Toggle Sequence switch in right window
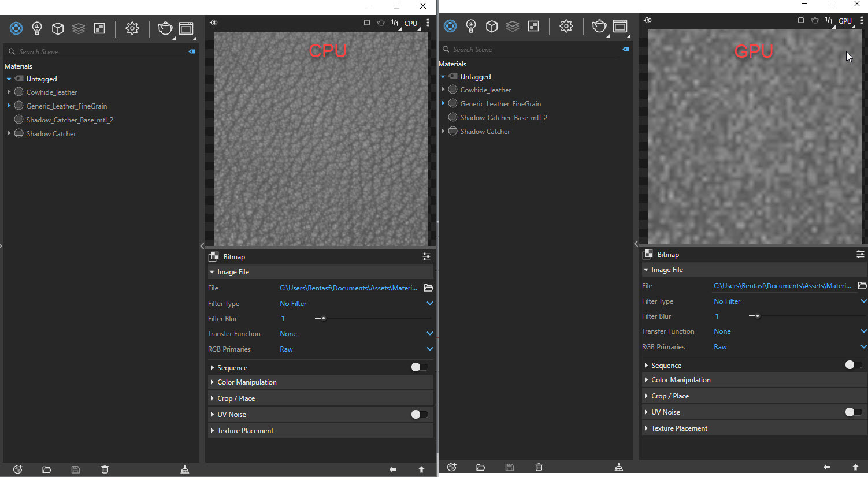This screenshot has height=477, width=868. click(x=854, y=365)
